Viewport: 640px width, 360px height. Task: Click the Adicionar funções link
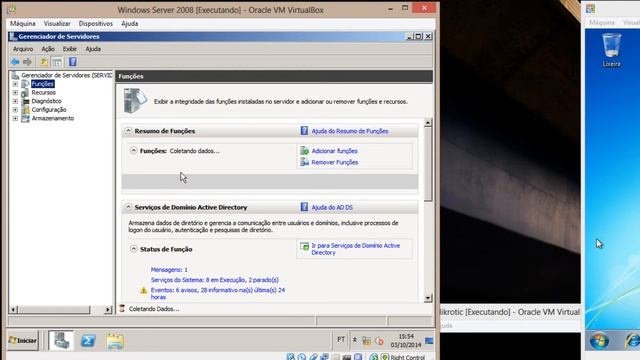(x=334, y=151)
